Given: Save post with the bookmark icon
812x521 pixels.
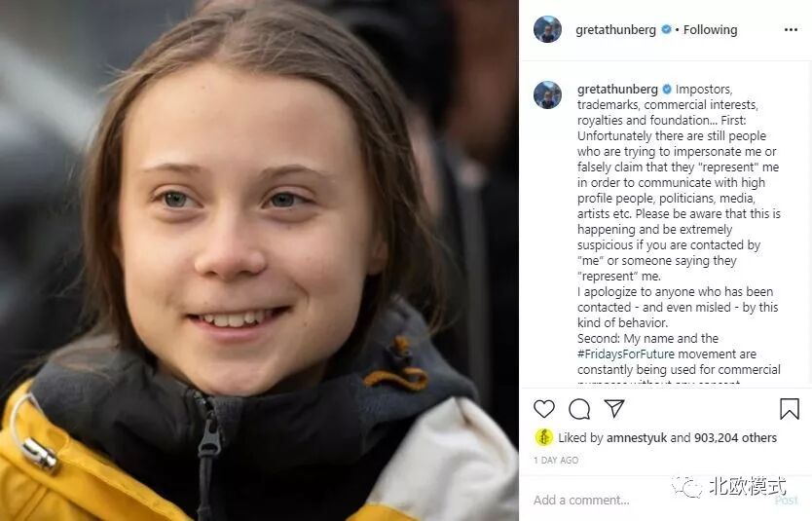Looking at the screenshot, I should point(790,409).
